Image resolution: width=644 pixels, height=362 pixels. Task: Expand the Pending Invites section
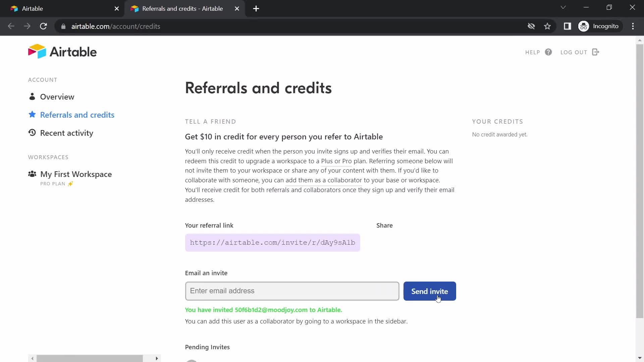(207, 347)
